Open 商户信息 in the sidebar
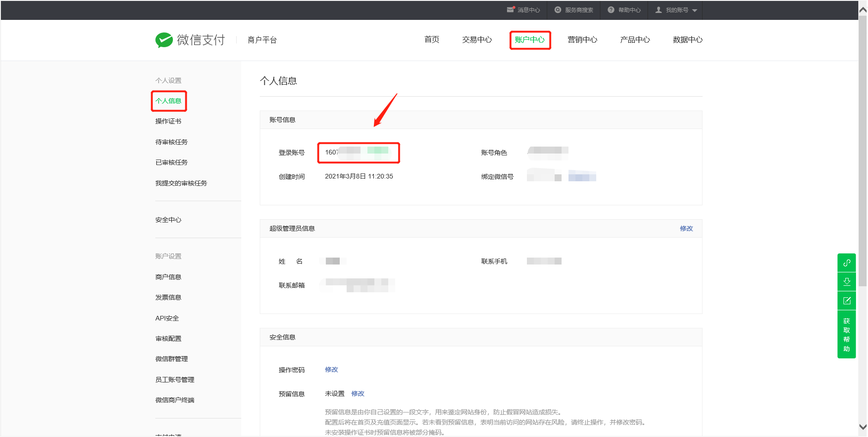This screenshot has height=437, width=868. tap(168, 277)
